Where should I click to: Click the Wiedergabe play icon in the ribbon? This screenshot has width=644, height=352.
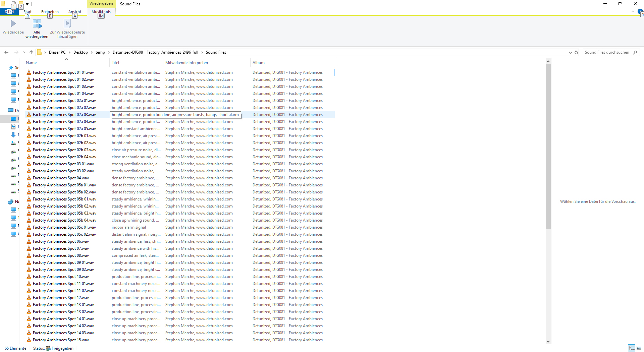[x=13, y=24]
